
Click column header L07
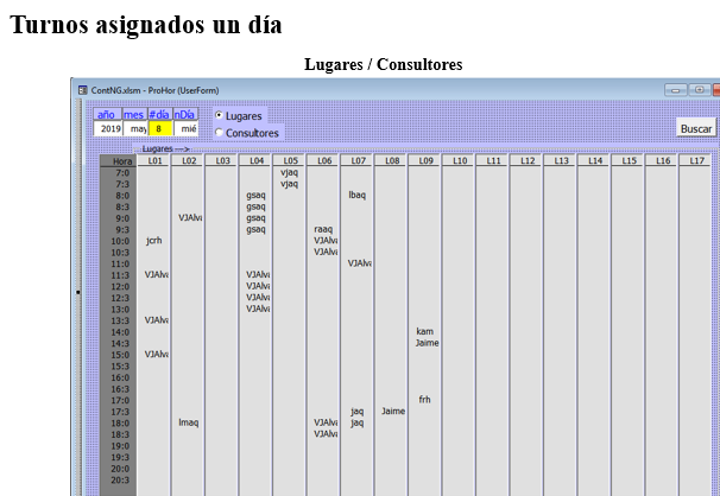358,161
